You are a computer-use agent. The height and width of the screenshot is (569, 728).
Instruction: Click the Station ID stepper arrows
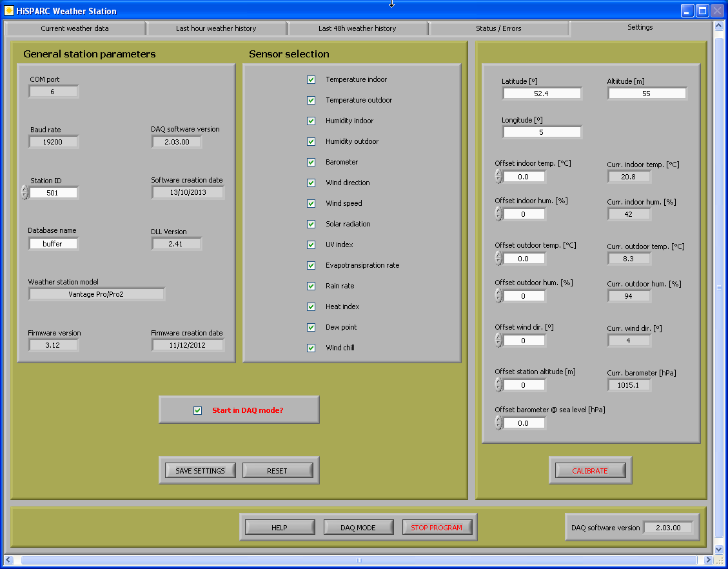click(x=25, y=192)
